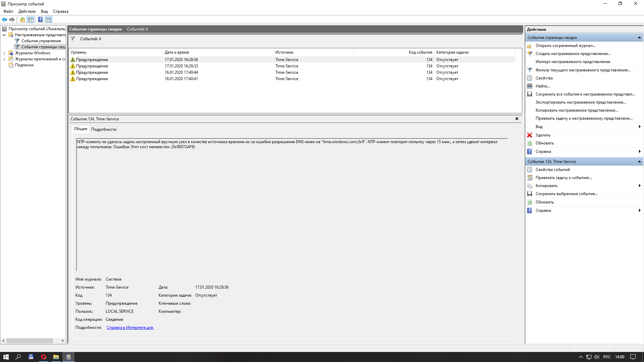This screenshot has width=644, height=362.
Task: Switch to the Подробности tab
Action: [x=104, y=129]
